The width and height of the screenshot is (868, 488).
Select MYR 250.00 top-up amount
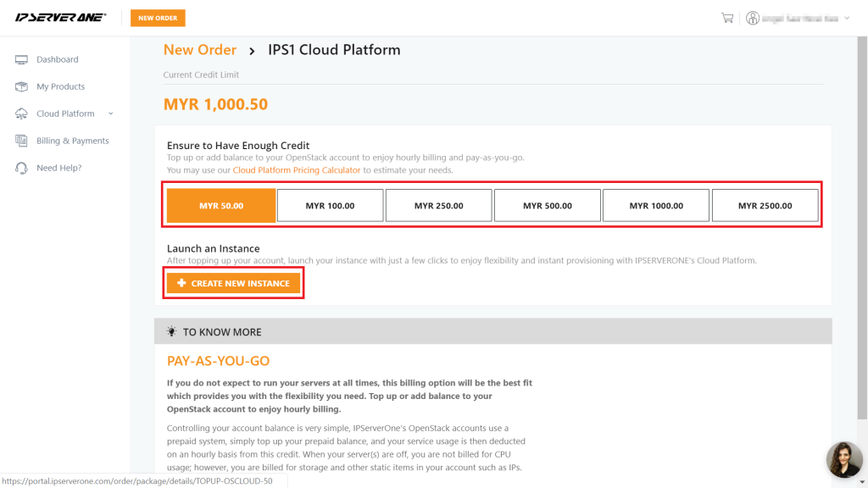pos(438,205)
